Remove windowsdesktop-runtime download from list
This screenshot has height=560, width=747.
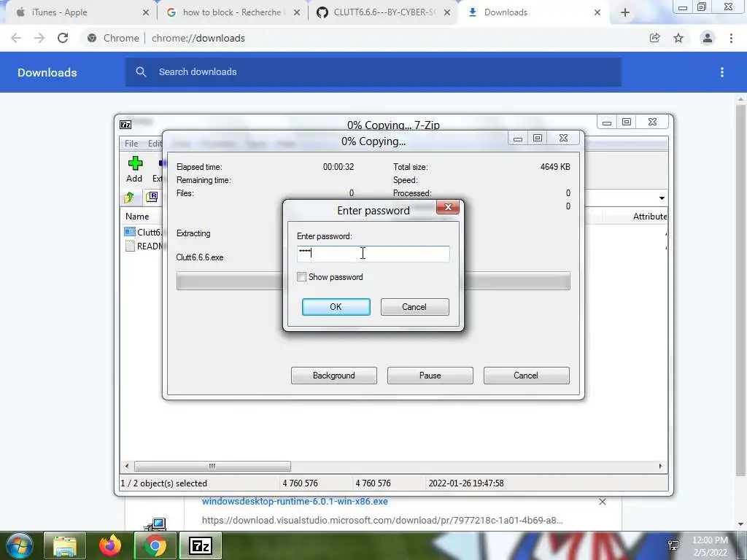pyautogui.click(x=603, y=502)
